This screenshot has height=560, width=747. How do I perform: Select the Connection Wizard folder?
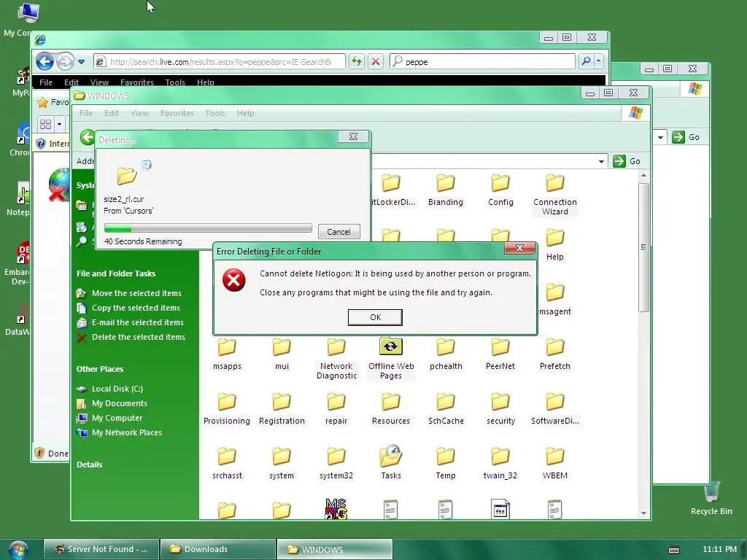coord(555,195)
